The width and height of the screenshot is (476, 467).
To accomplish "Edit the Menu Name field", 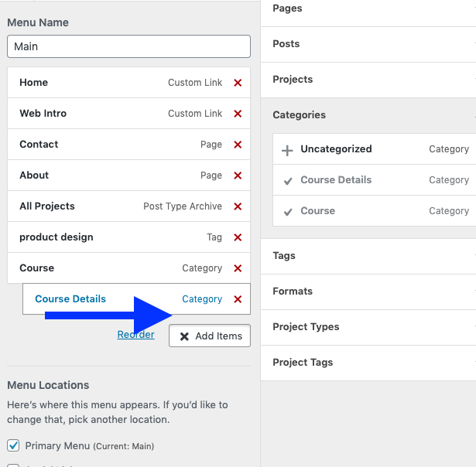I will (128, 46).
